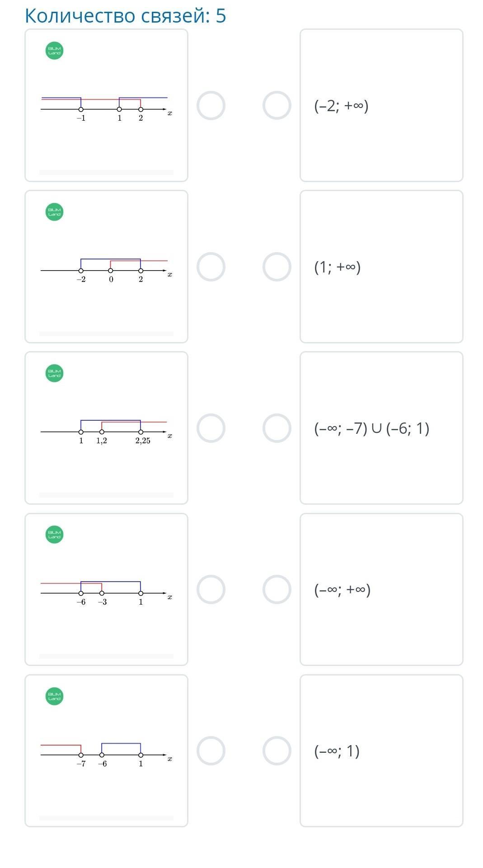483x868 pixels.
Task: Click the 'Количество связей: 5' heading
Action: pyautogui.click(x=125, y=16)
